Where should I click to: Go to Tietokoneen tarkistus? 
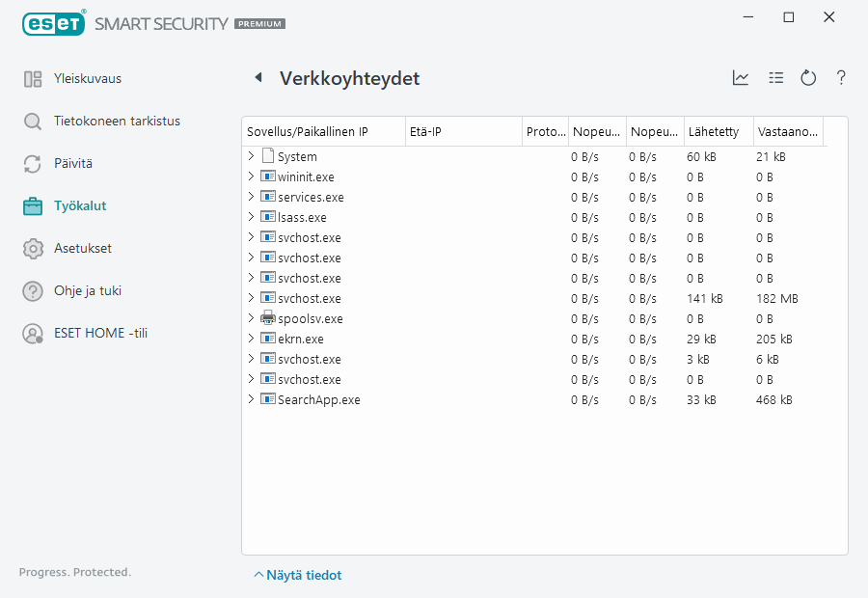coord(116,121)
